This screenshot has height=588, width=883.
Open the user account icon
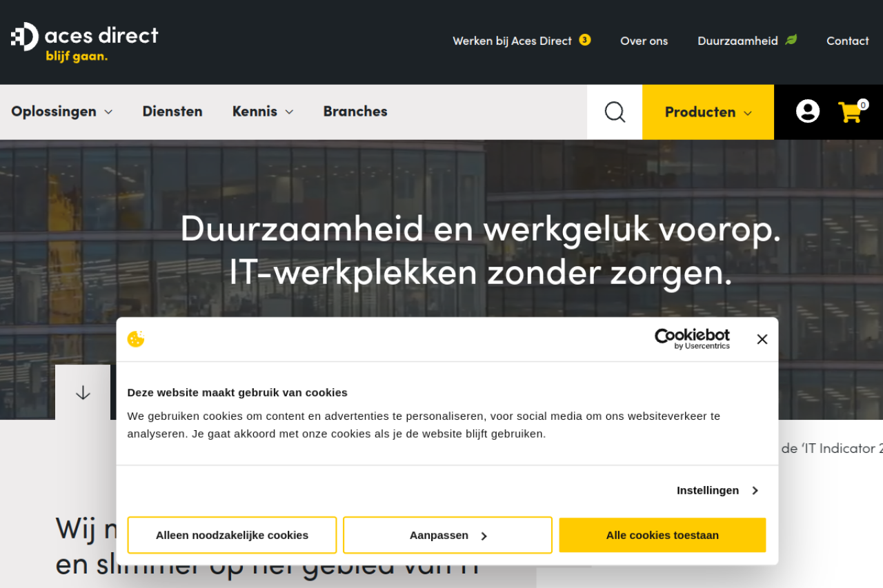pyautogui.click(x=807, y=112)
